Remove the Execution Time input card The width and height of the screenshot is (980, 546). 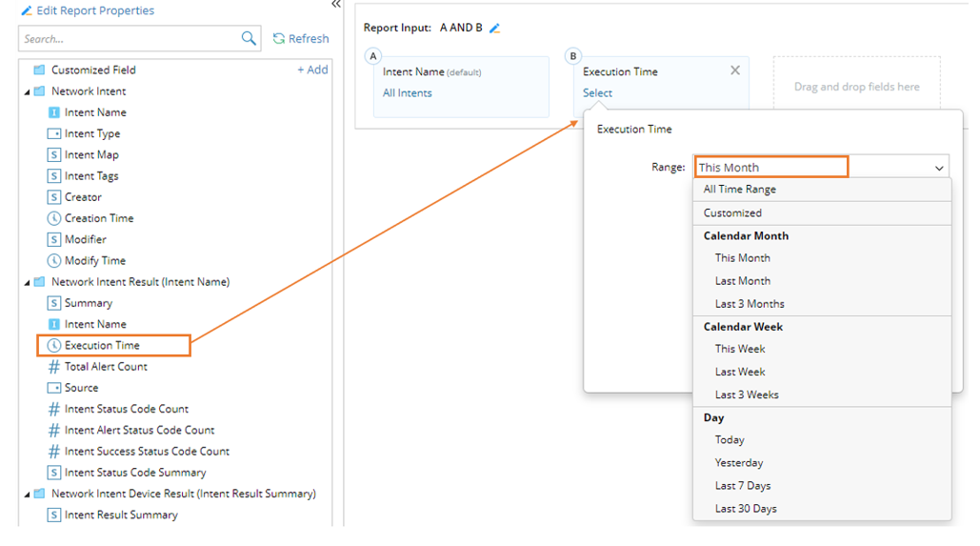click(735, 71)
